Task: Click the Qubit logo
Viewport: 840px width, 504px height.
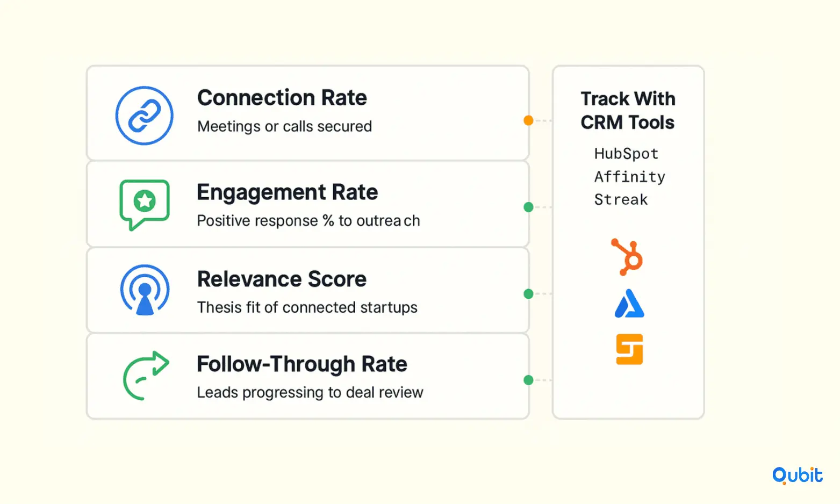Action: [x=798, y=476]
